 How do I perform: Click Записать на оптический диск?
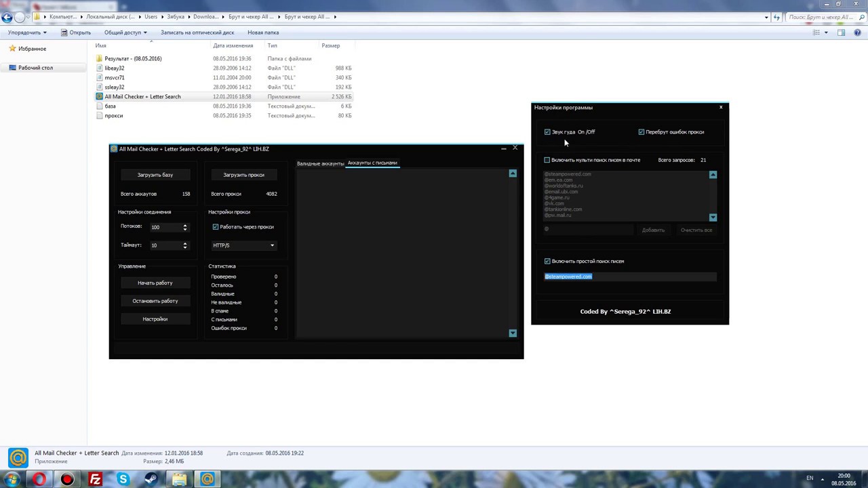tap(197, 33)
